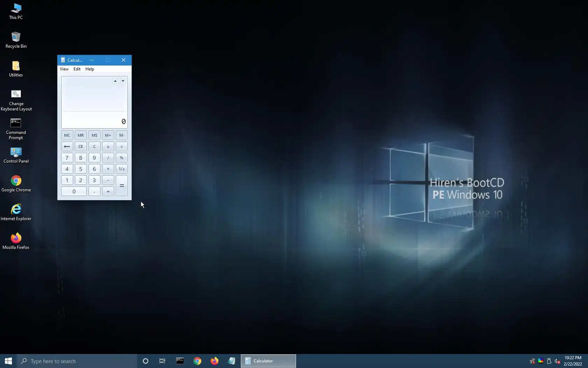Image resolution: width=588 pixels, height=368 pixels.
Task: Click the percent key on calculator
Action: (121, 158)
